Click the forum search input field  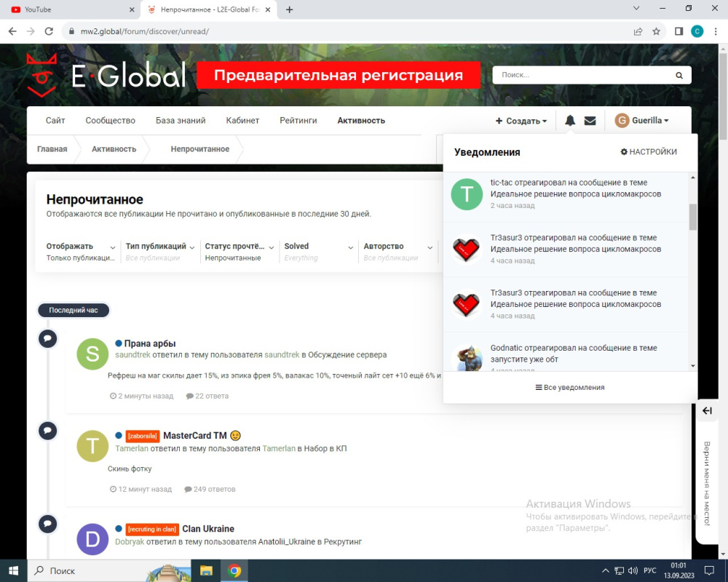[x=582, y=75]
